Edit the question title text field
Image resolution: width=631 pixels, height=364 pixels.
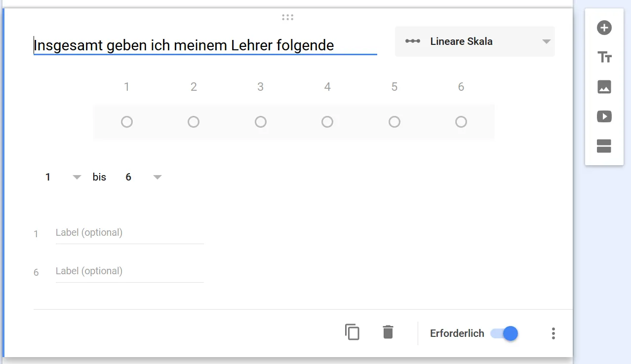tap(205, 45)
